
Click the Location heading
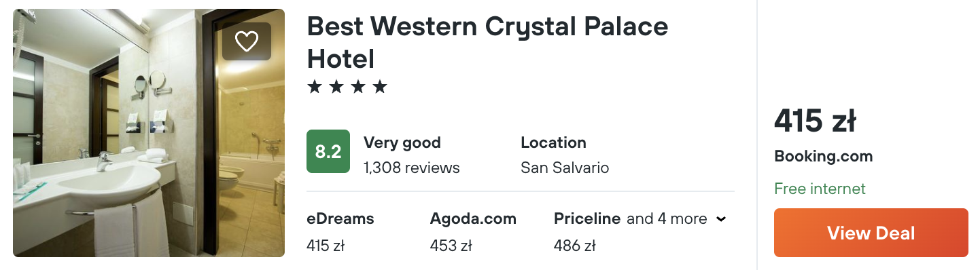553,142
